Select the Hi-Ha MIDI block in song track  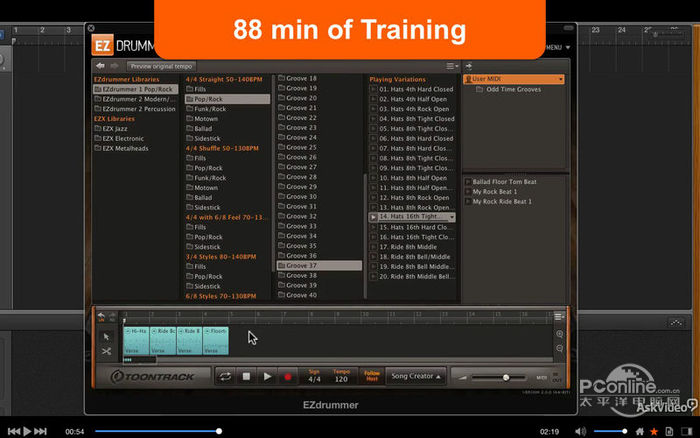click(136, 341)
